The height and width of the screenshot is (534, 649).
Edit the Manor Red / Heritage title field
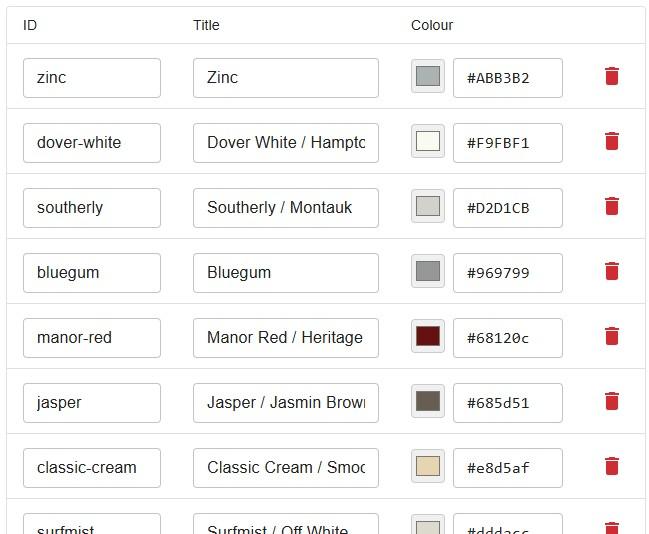[286, 338]
